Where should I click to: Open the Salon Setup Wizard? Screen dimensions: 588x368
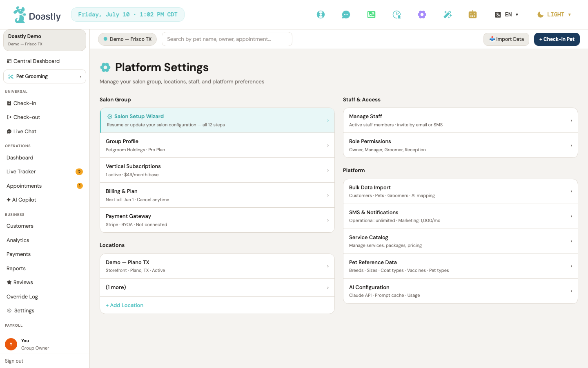click(x=217, y=120)
